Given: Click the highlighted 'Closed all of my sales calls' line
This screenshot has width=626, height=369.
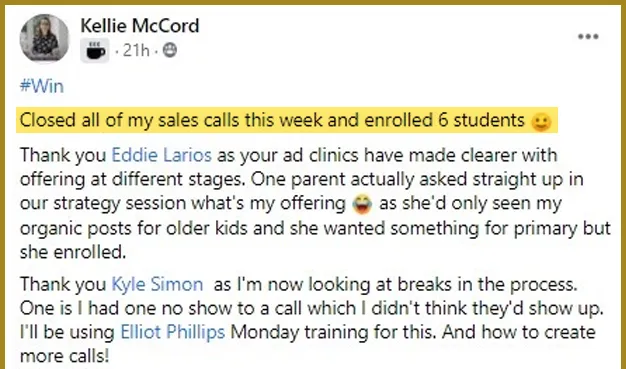Looking at the screenshot, I should point(287,120).
